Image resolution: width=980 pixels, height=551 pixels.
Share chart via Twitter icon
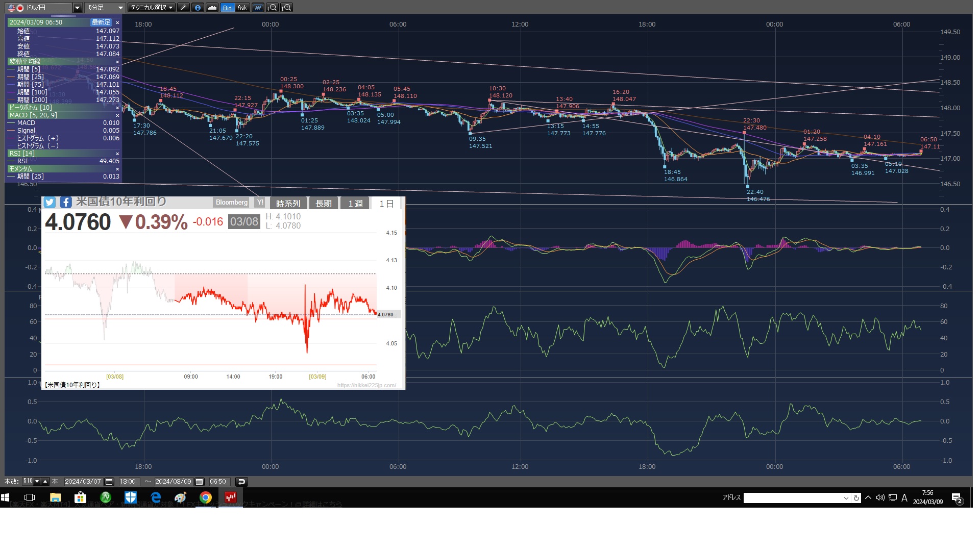(50, 203)
